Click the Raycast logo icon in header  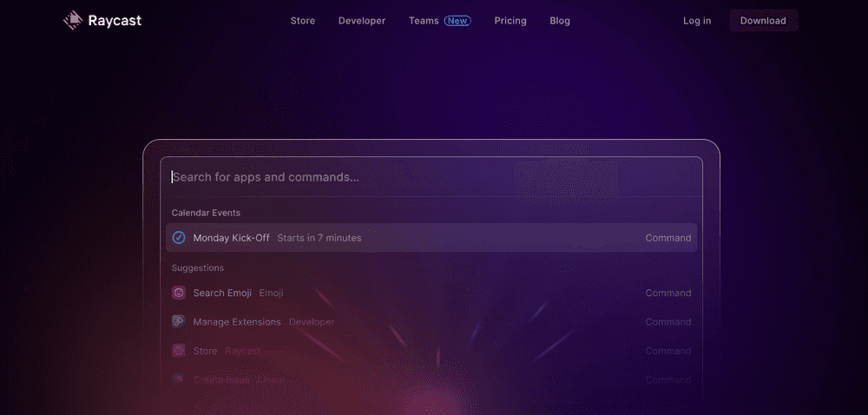pos(73,20)
